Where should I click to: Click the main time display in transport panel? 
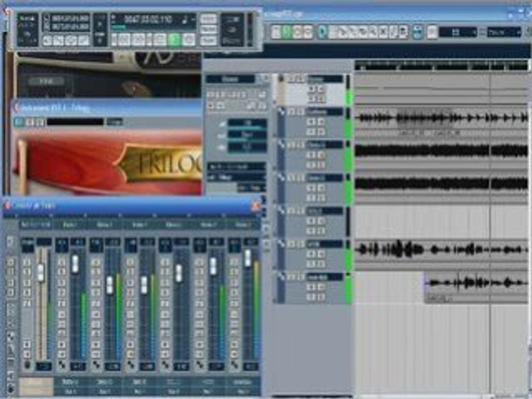click(x=149, y=19)
